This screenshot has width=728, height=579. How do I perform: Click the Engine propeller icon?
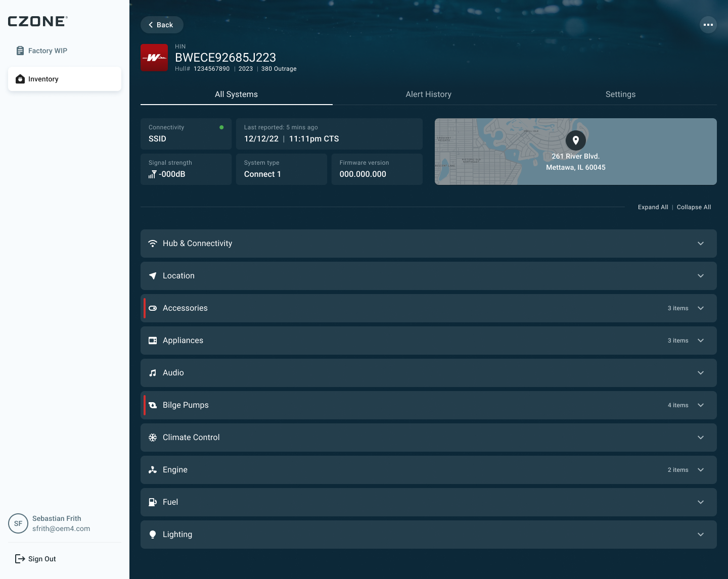click(x=153, y=470)
